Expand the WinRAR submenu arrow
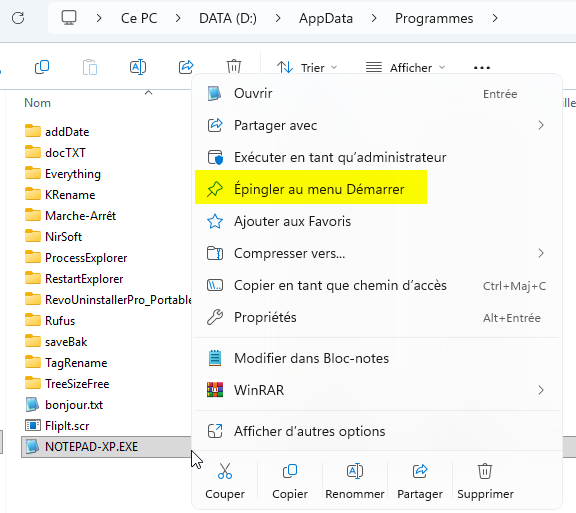Screen dimensions: 576x513 coord(541,390)
